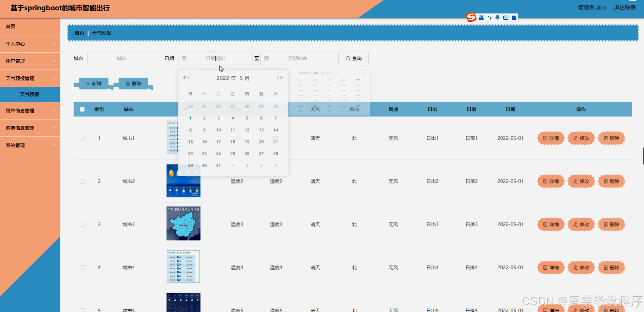Click 2022 年 year label in picker

tap(226, 78)
